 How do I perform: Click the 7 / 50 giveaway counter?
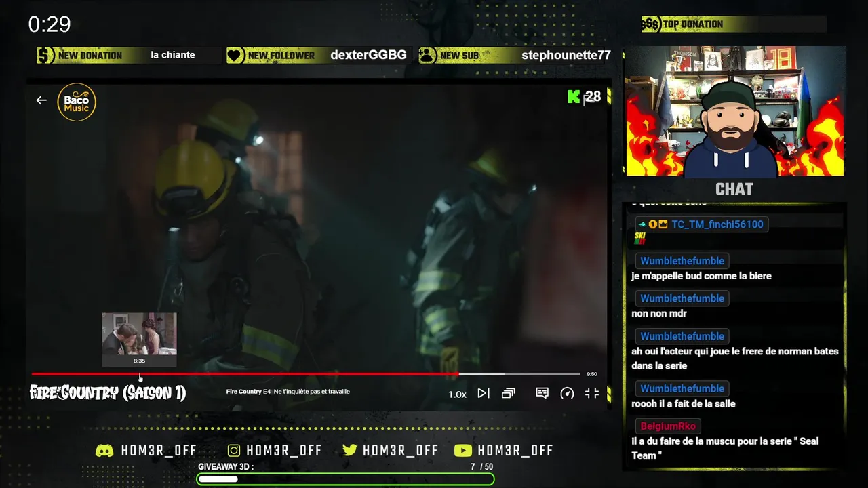click(482, 467)
